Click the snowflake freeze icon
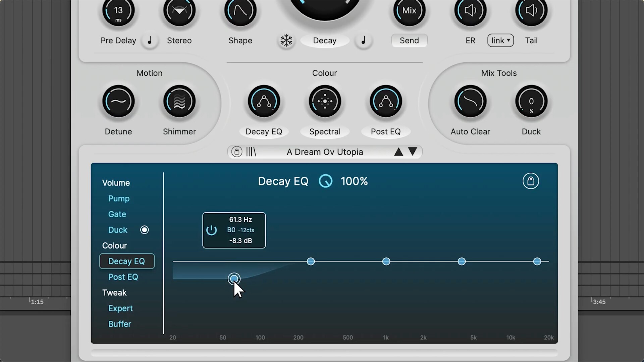 [x=286, y=41]
